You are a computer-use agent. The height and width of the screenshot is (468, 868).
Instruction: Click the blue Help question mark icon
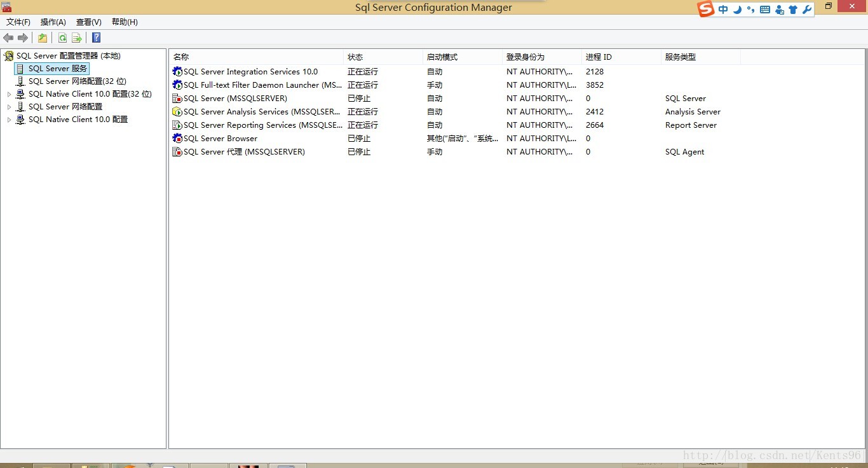pos(97,38)
